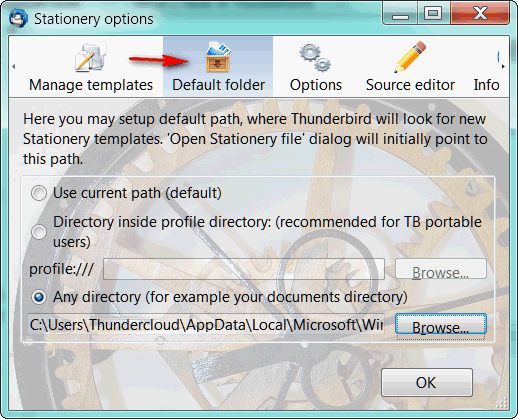Select Use current path (default) radio
Viewport: 518px width, 419px height.
pos(39,193)
